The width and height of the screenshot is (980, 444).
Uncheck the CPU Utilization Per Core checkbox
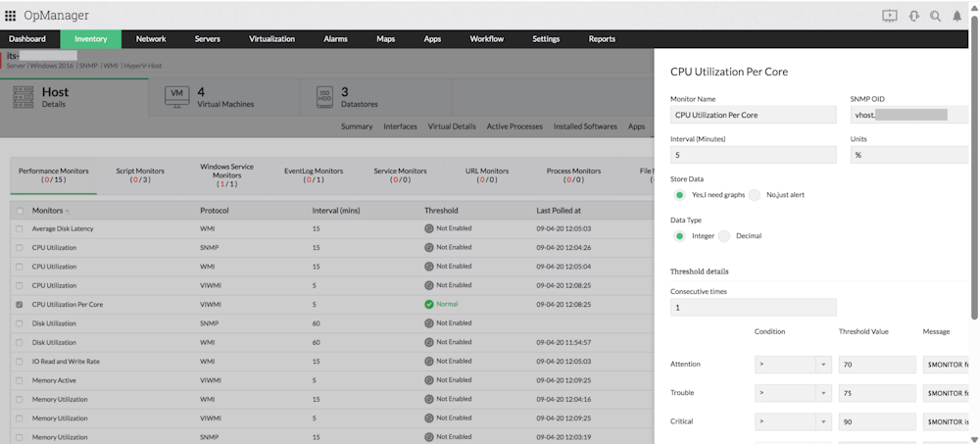click(20, 305)
